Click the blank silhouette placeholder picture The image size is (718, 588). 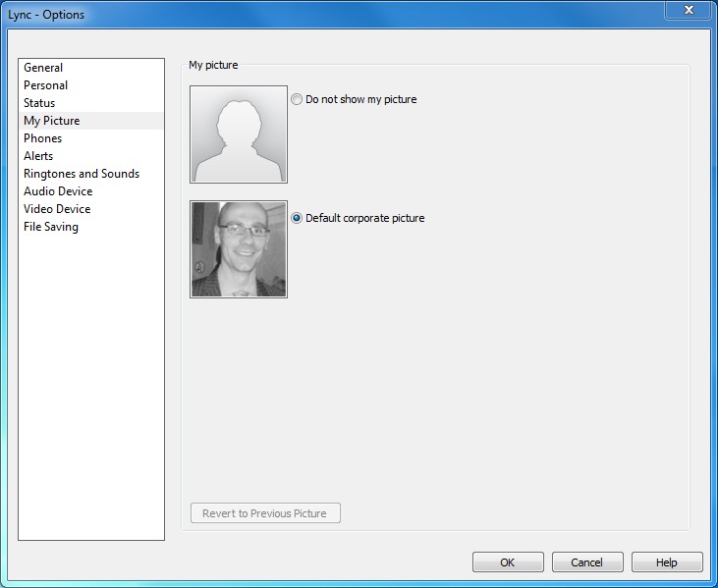(x=239, y=134)
